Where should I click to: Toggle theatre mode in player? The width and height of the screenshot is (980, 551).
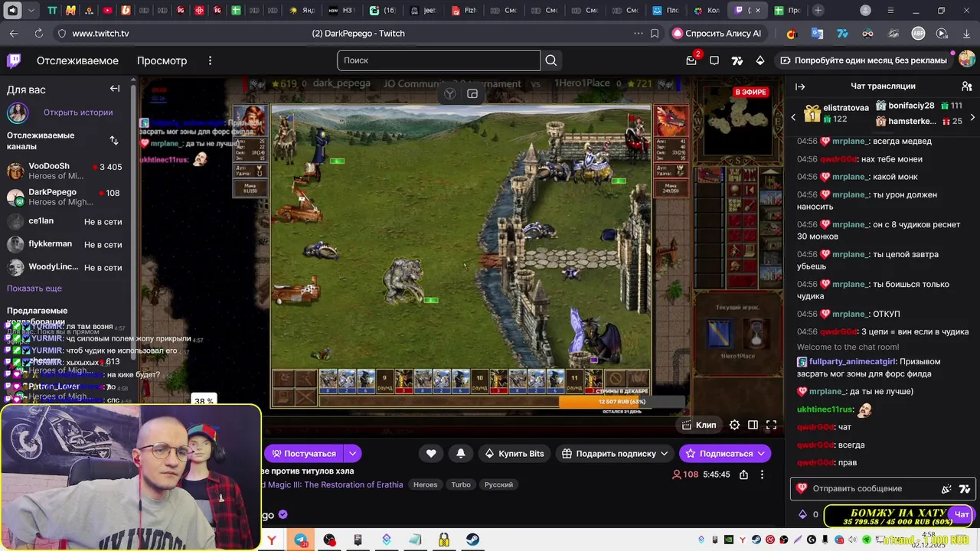click(x=753, y=425)
